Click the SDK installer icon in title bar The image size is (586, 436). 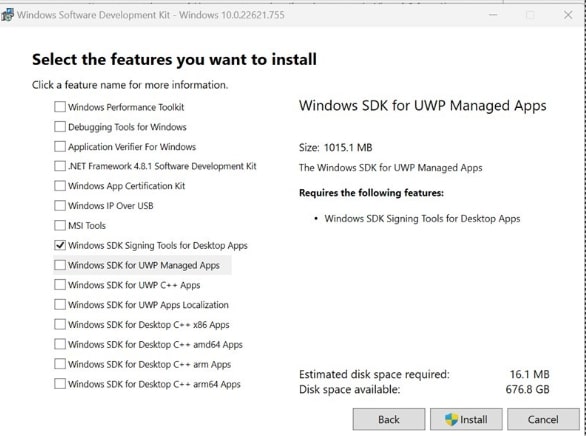coord(7,15)
